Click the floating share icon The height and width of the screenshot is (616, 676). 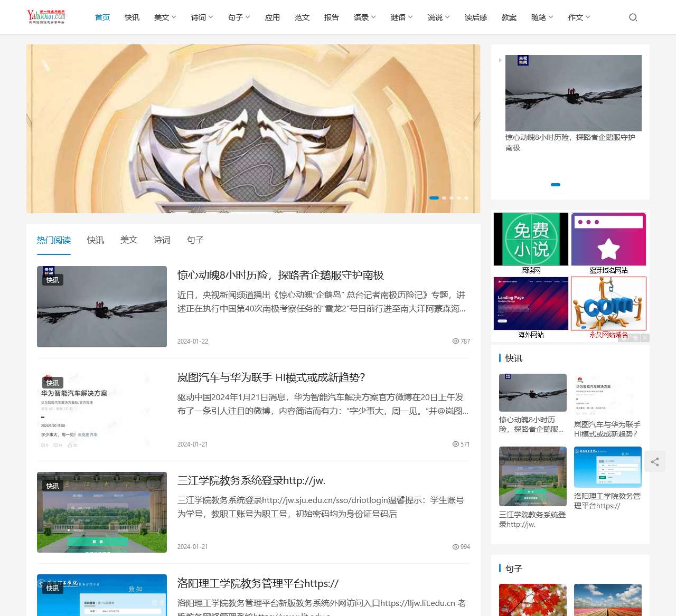tap(655, 462)
